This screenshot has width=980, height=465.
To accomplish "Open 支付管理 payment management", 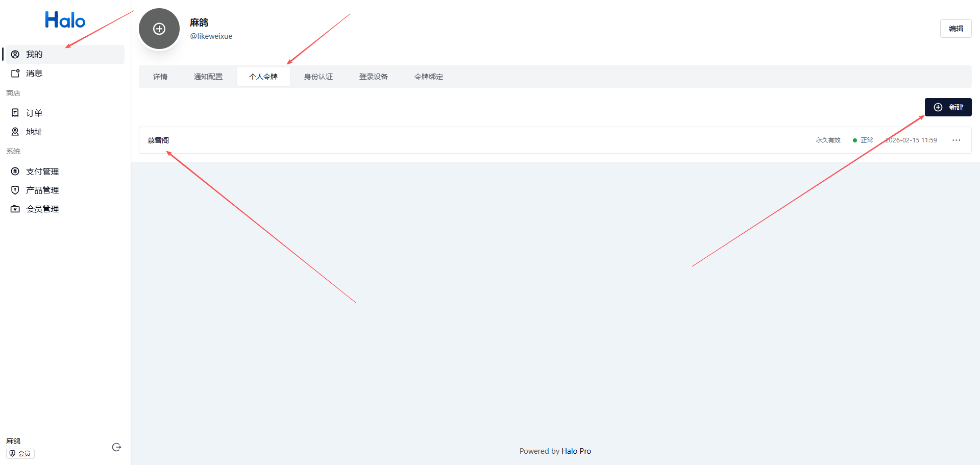I will pyautogui.click(x=42, y=172).
